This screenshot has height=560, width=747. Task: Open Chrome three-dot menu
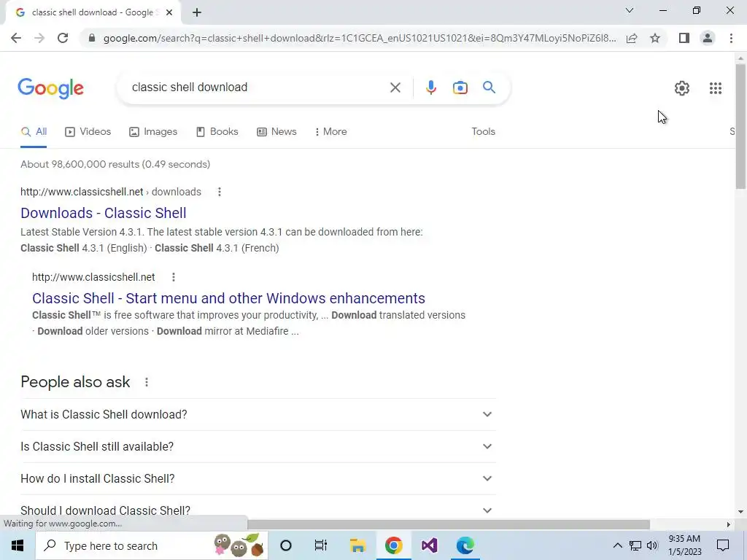point(731,38)
